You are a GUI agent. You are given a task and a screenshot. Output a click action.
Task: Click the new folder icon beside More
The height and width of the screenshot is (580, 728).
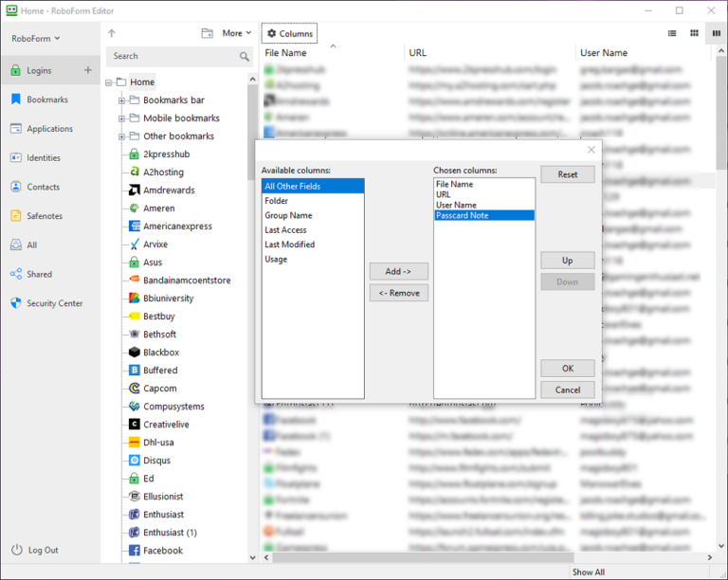208,33
